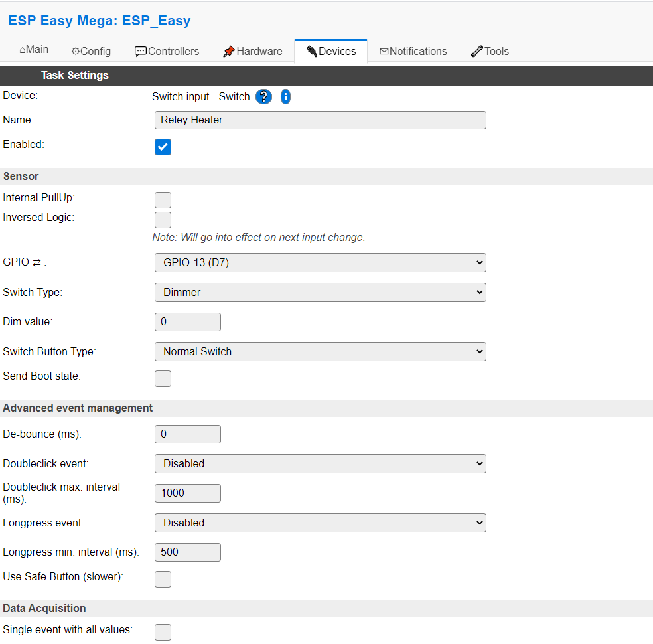Uncheck the Enabled checkbox
Viewport: 653px width, 644px height.
tap(163, 147)
